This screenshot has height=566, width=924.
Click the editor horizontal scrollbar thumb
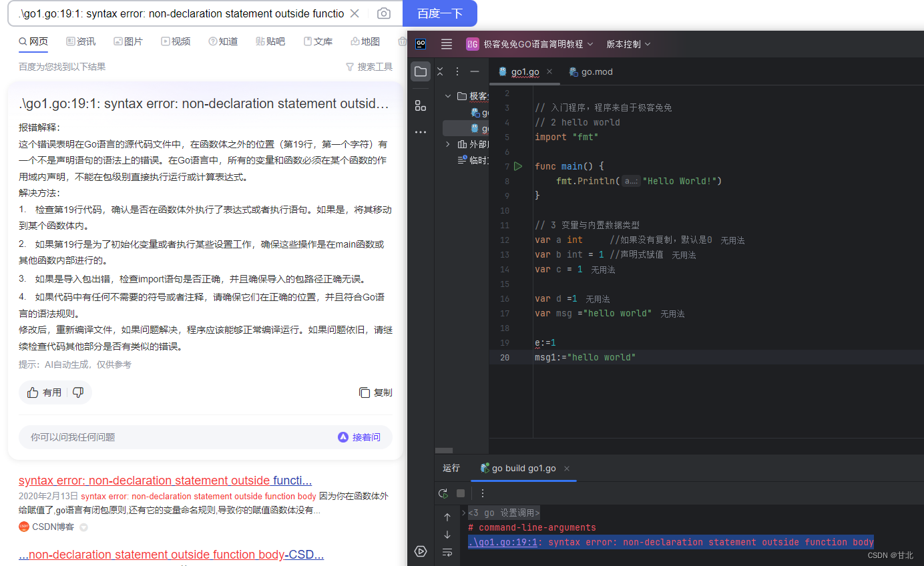pos(444,451)
